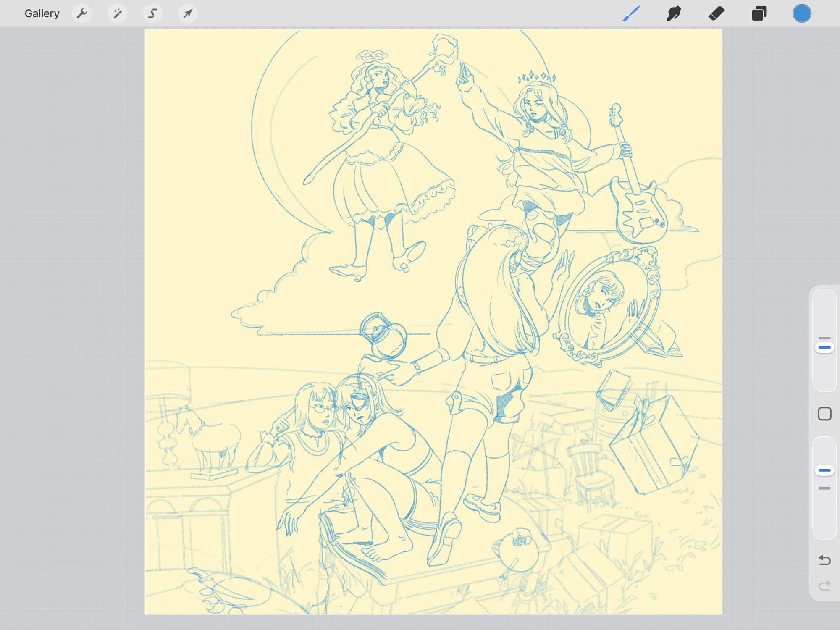Select the Eraser tool

717,13
